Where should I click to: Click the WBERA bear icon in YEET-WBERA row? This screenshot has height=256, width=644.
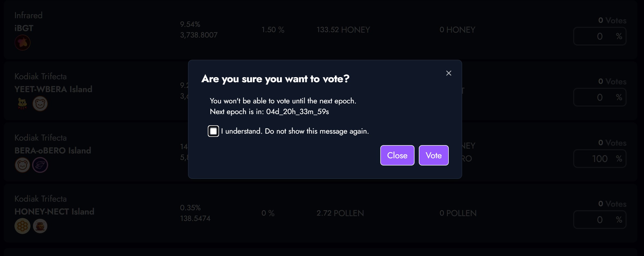pos(40,104)
